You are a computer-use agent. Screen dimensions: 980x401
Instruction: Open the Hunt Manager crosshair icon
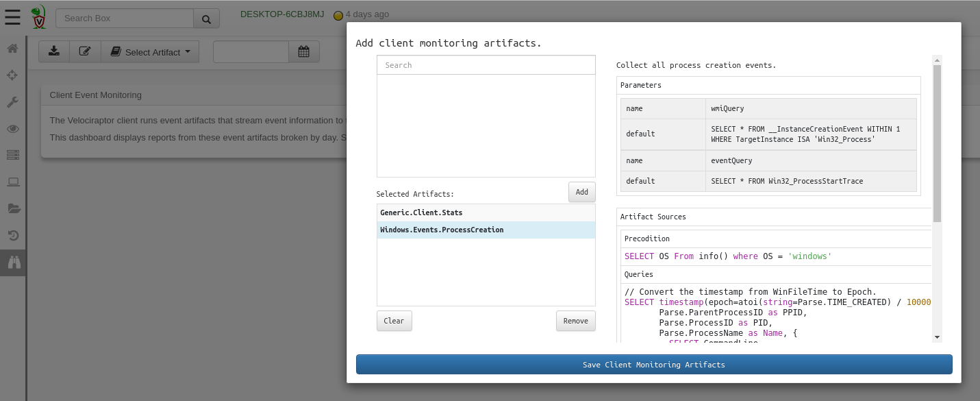point(12,75)
